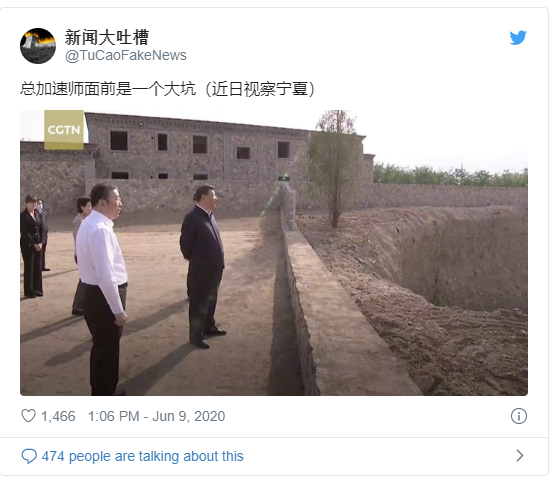The height and width of the screenshot is (481, 555).
Task: Click the man in white shirt in photo
Action: [x=102, y=288]
